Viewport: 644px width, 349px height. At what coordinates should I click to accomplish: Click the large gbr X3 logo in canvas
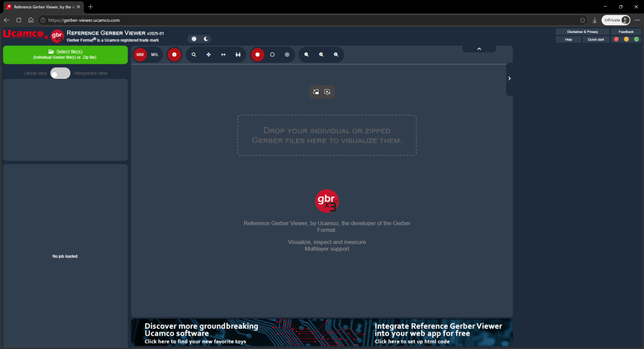coord(327,201)
